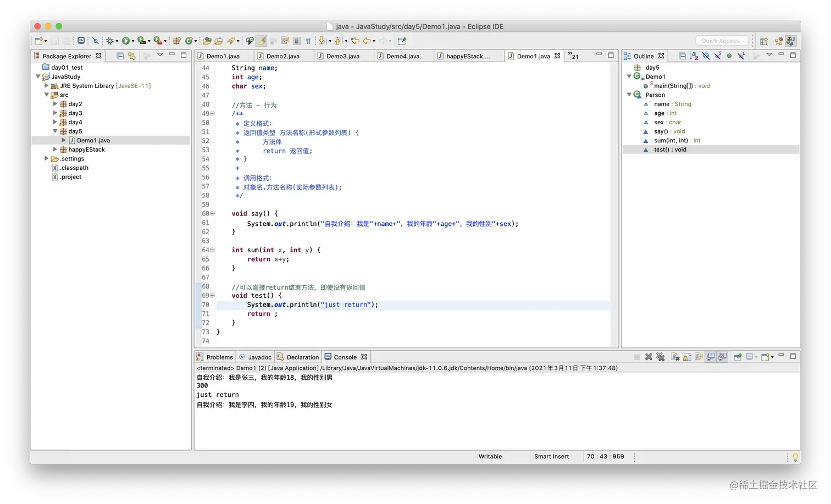Click the Quick Access search field
This screenshot has width=831, height=504.
click(722, 41)
